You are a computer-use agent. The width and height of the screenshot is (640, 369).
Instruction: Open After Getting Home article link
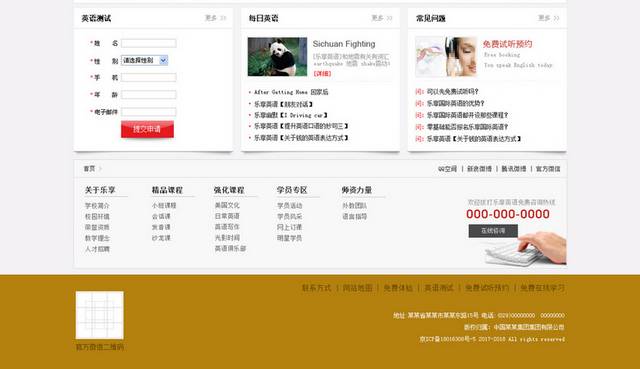pos(291,92)
